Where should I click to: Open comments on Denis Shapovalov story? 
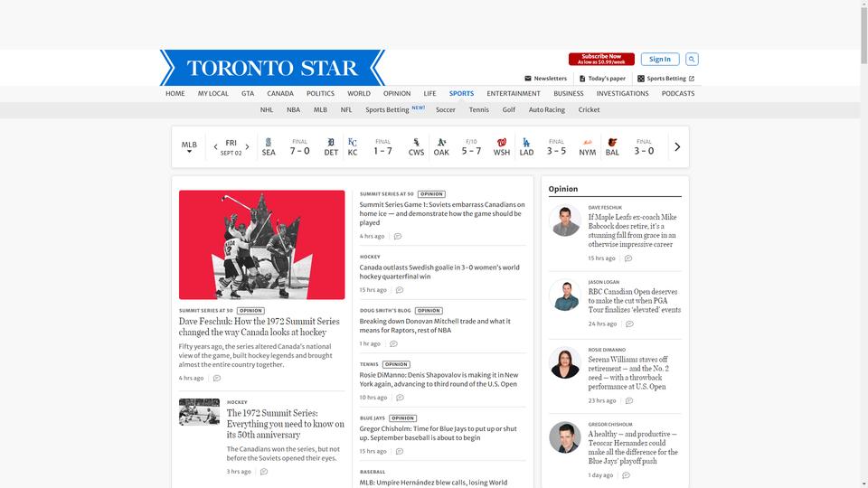tap(400, 398)
